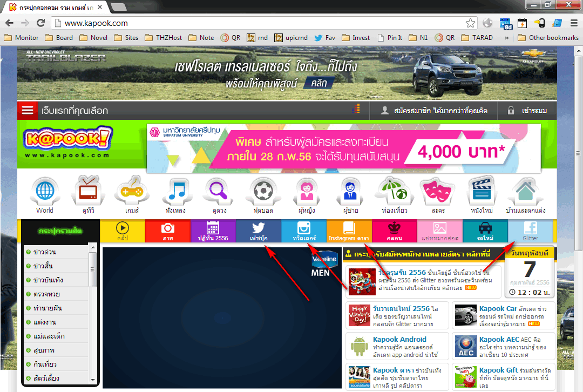Click สมัครสมาชิก register link
The height and width of the screenshot is (392, 583).
click(434, 111)
